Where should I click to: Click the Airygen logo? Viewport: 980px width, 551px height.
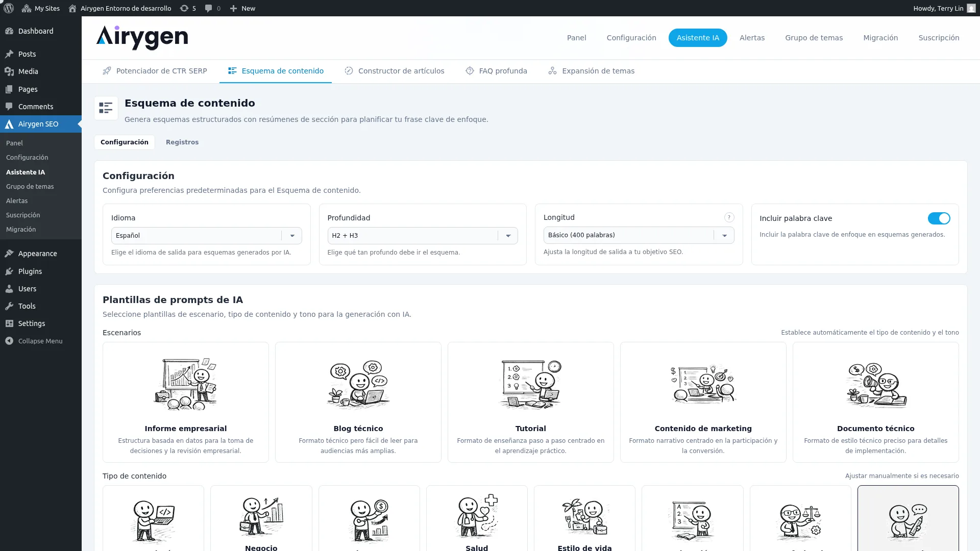pyautogui.click(x=142, y=38)
